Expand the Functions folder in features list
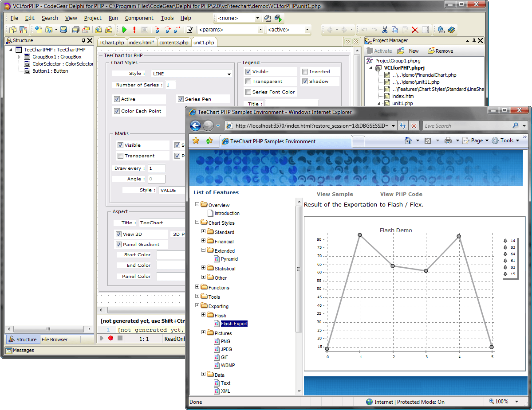The height and width of the screenshot is (410, 532). 197,287
